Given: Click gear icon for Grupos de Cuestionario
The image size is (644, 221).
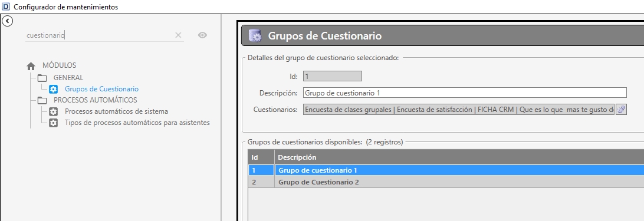Looking at the screenshot, I should click(54, 89).
